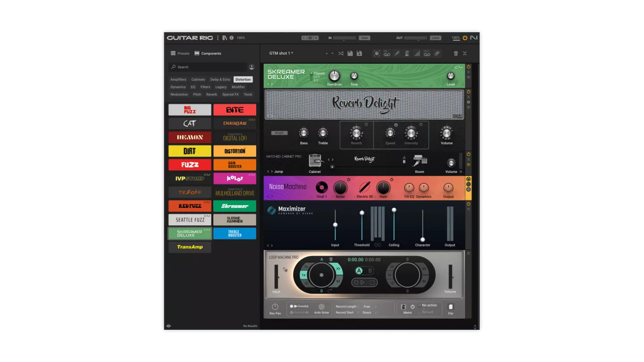Select the Mulholland Drive component
The height and width of the screenshot is (362, 644).
(x=235, y=192)
